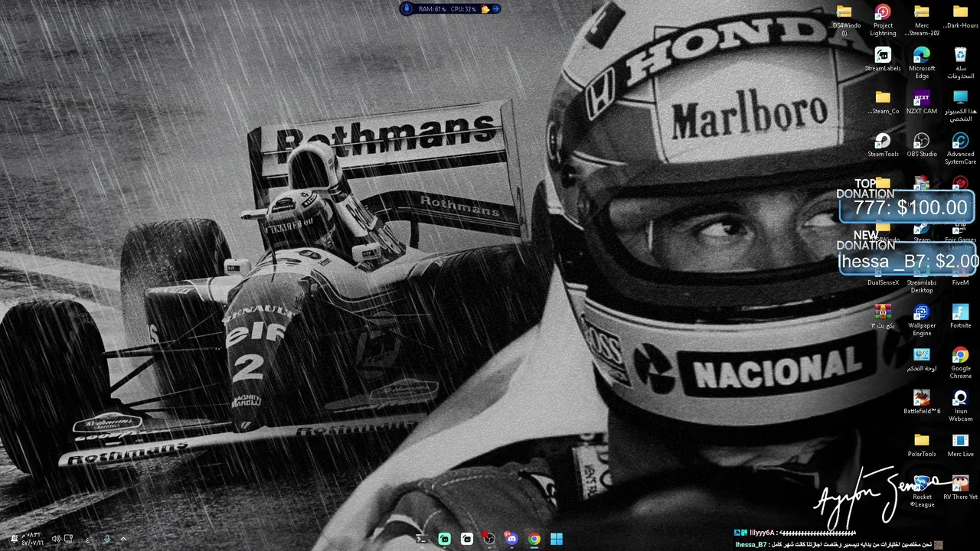Open the Control Panel desktop icon
This screenshot has width=980, height=551.
[922, 359]
